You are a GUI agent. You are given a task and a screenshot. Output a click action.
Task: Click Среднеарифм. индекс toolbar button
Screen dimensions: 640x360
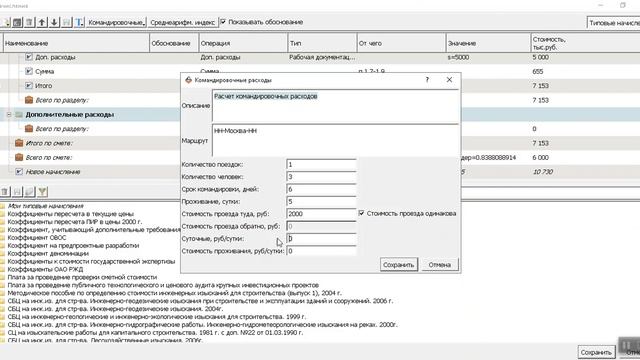pyautogui.click(x=182, y=22)
